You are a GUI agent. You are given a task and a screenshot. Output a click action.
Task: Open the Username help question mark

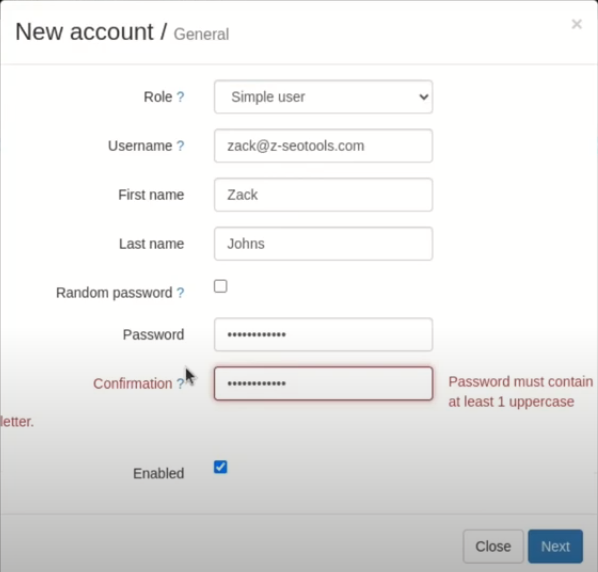(180, 146)
